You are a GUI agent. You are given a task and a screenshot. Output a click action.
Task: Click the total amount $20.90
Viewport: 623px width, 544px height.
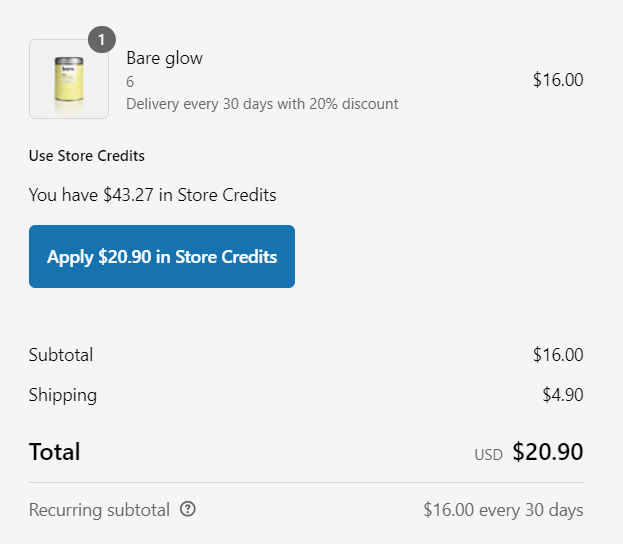548,452
